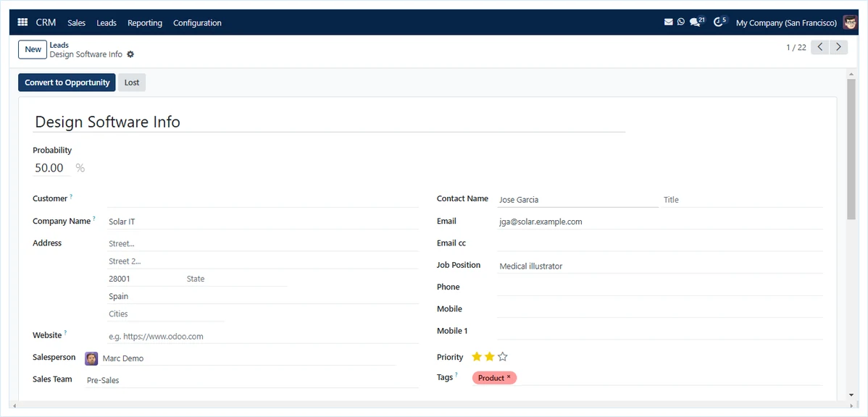Click the envelope mail icon in top bar
This screenshot has height=417, width=868.
(669, 22)
